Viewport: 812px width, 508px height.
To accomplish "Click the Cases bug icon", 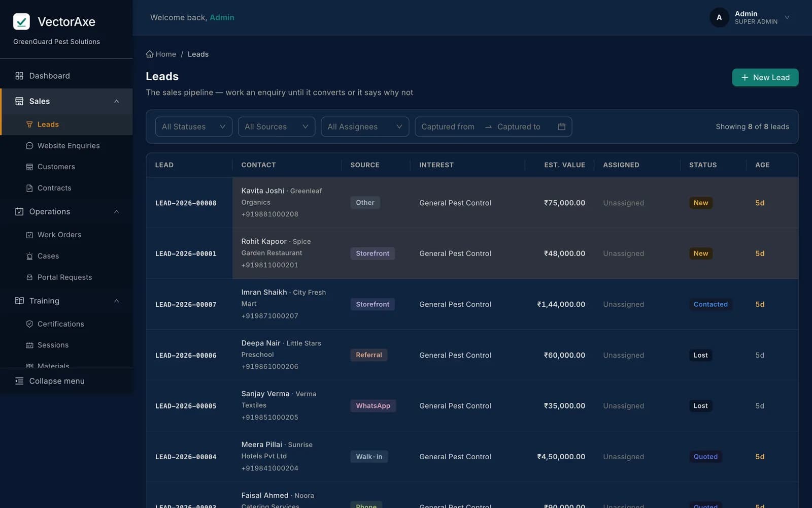I will pos(29,256).
